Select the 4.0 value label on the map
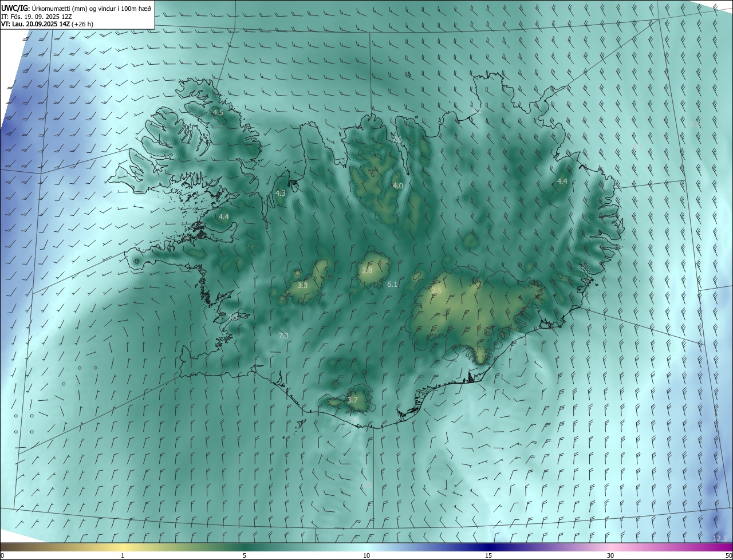Image resolution: width=733 pixels, height=560 pixels. pyautogui.click(x=397, y=186)
